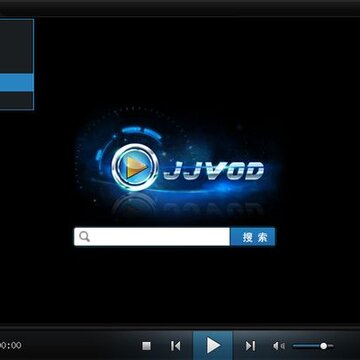Skip to the previous track

point(176,346)
